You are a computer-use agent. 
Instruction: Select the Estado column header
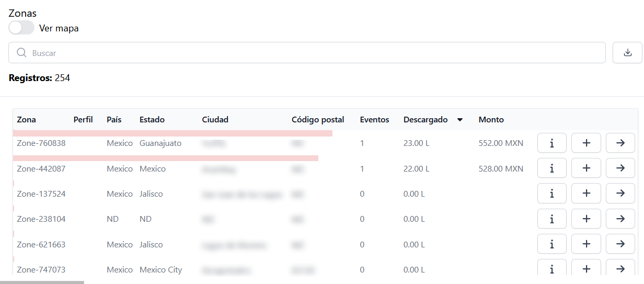click(x=152, y=120)
